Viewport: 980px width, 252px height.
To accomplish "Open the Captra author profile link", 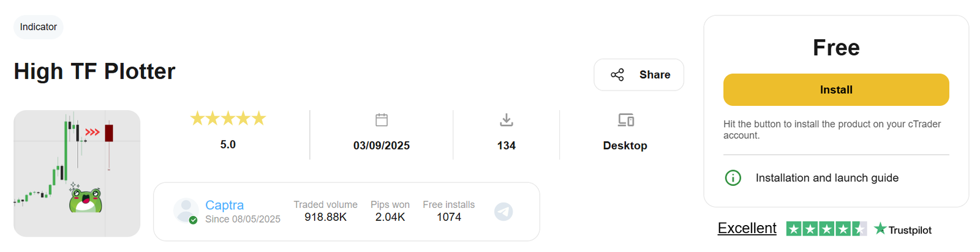I will coord(224,205).
